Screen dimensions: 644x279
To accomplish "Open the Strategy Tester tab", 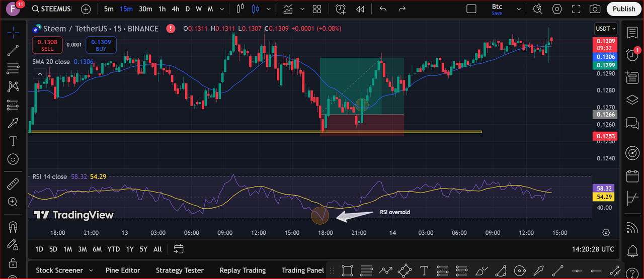I will click(x=180, y=270).
